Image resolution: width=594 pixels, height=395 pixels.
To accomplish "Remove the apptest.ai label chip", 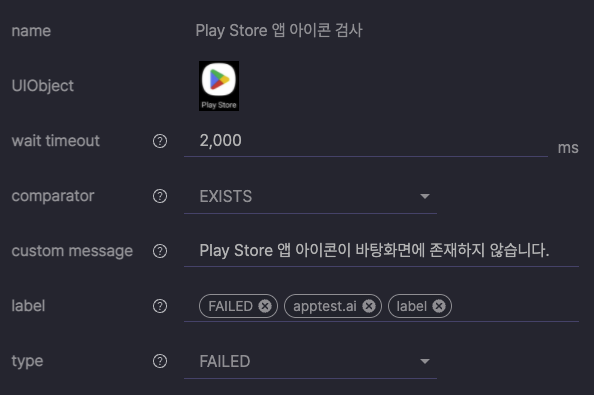I will 369,306.
